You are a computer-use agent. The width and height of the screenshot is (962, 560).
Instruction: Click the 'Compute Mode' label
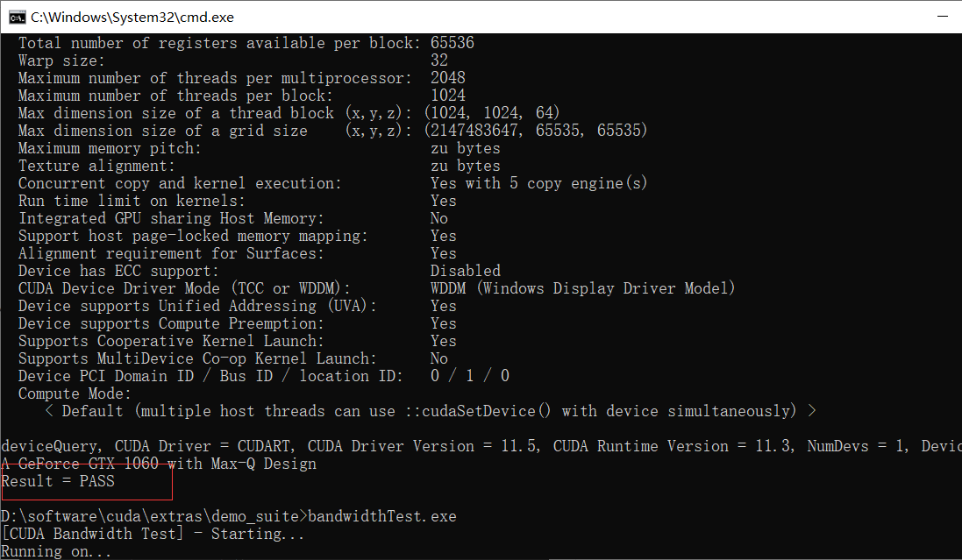pyautogui.click(x=66, y=393)
